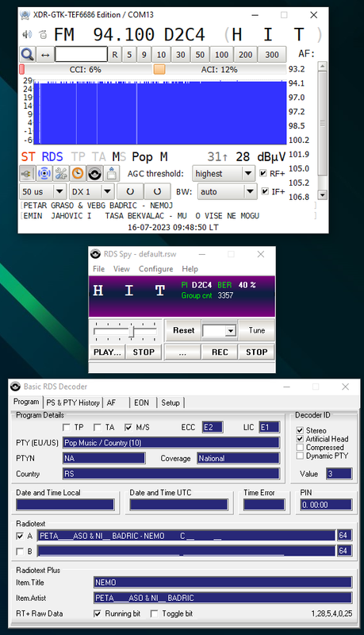Toggle the TA checkbox in decoder

[x=97, y=427]
